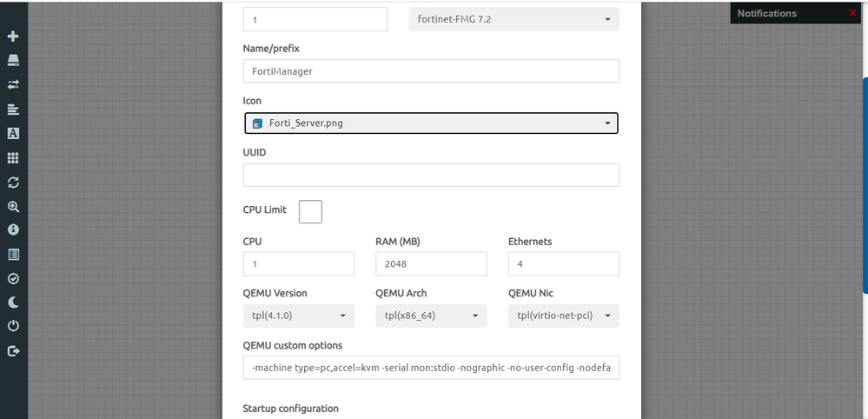Click the refresh topology icon
The width and height of the screenshot is (868, 419).
13,183
